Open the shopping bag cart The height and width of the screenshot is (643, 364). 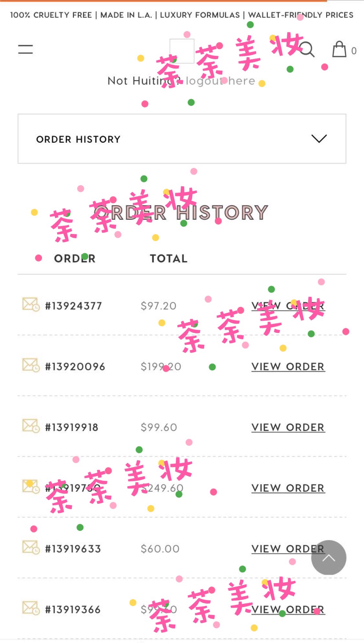pyautogui.click(x=339, y=50)
